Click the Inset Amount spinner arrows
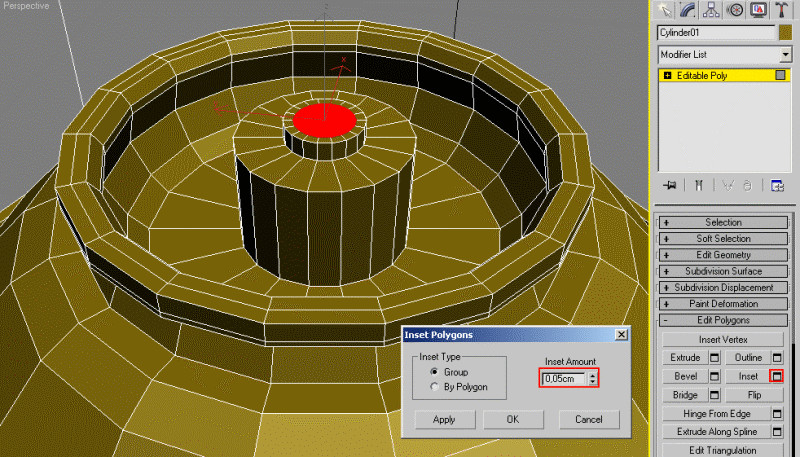 point(592,378)
